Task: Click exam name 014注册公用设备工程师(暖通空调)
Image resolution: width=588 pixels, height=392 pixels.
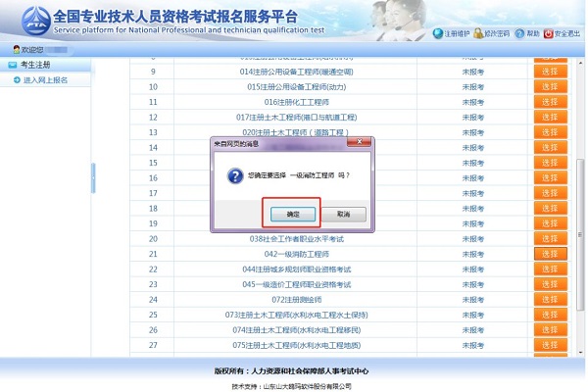Action: [296, 72]
